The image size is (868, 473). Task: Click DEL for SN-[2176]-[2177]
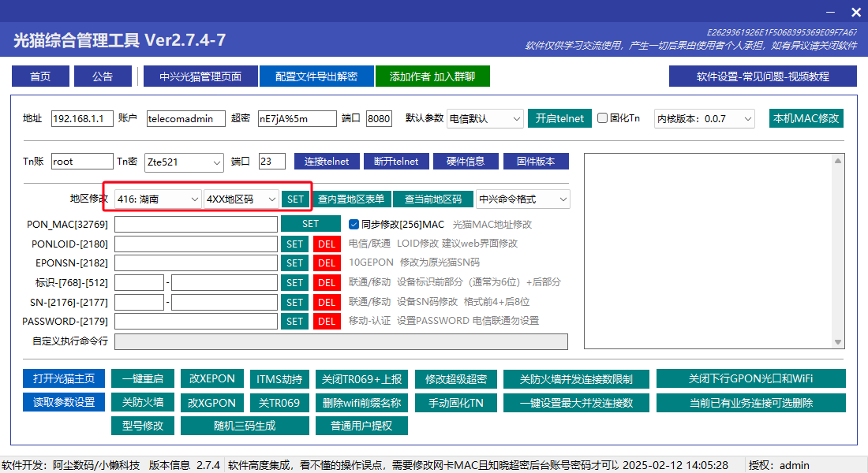point(327,303)
